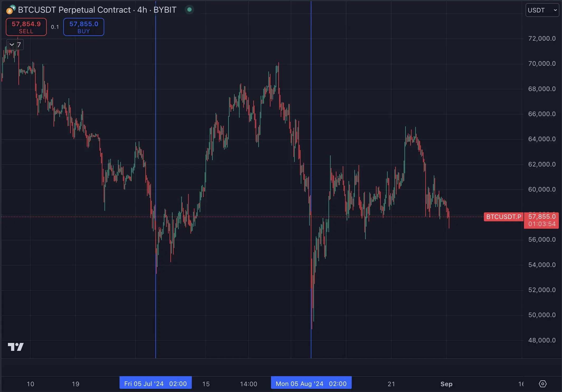
Task: Click the TradingView logo
Action: [x=16, y=347]
